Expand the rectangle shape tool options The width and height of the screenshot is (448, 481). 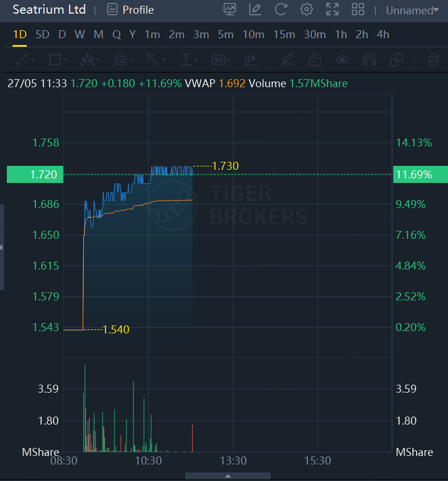(x=66, y=60)
